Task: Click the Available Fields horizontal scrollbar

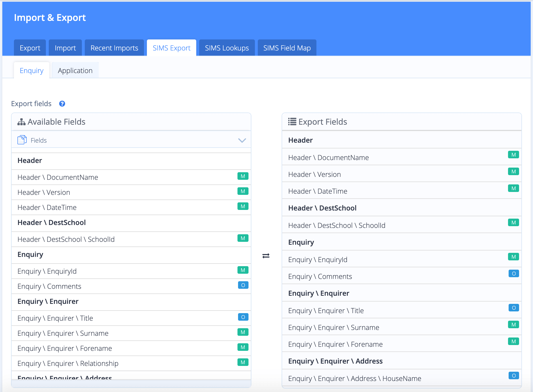Action: pos(131,383)
